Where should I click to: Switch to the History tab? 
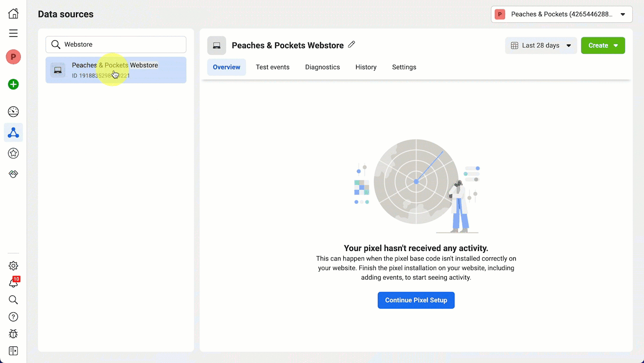(x=366, y=67)
